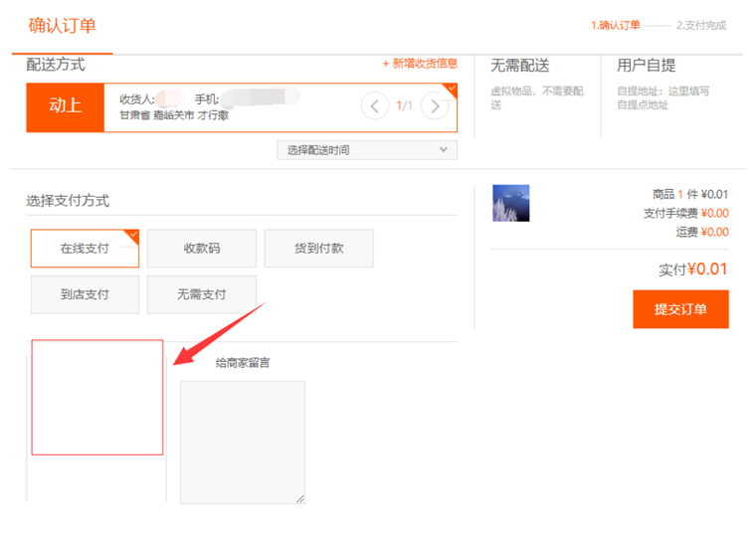Click the product thumbnail image

tap(510, 203)
